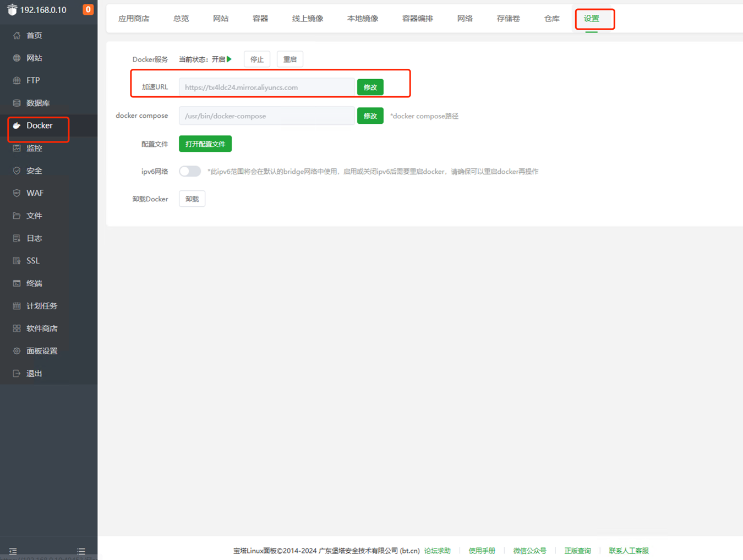Image resolution: width=743 pixels, height=560 pixels.
Task: Click the database icon beside 数据库
Action: (17, 103)
